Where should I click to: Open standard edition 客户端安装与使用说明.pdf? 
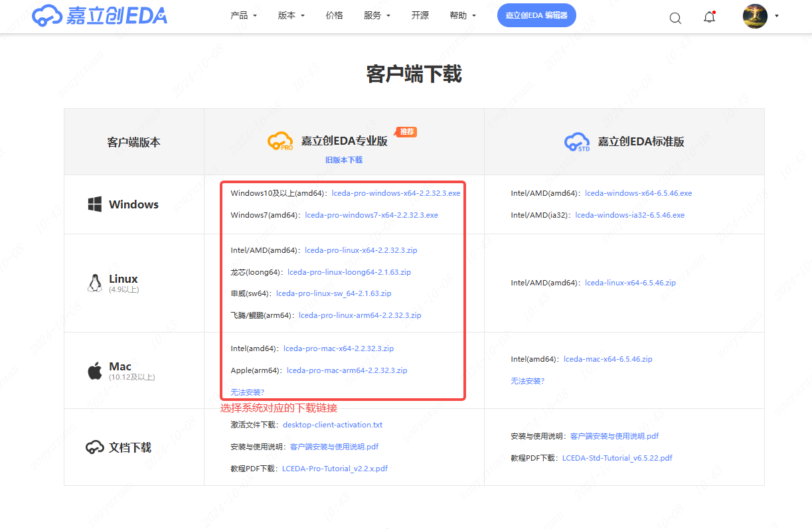click(x=614, y=436)
